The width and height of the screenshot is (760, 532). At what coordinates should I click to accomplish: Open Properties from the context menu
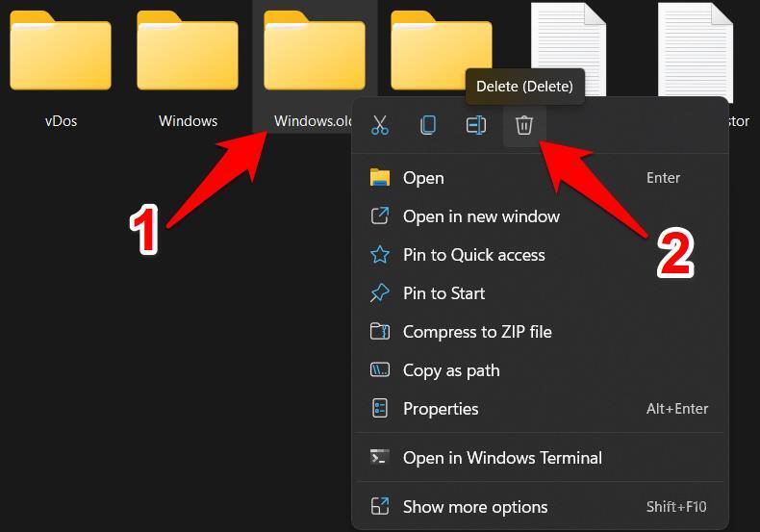click(x=441, y=409)
